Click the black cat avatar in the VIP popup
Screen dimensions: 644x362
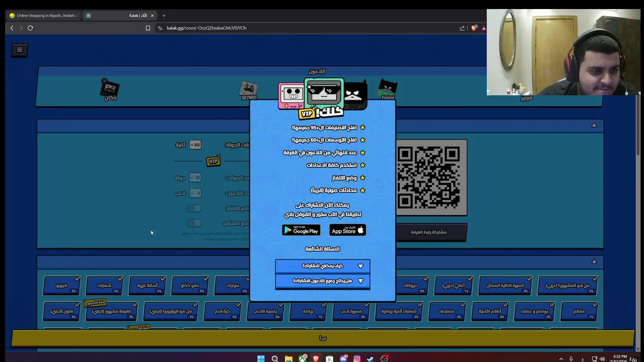[x=355, y=95]
